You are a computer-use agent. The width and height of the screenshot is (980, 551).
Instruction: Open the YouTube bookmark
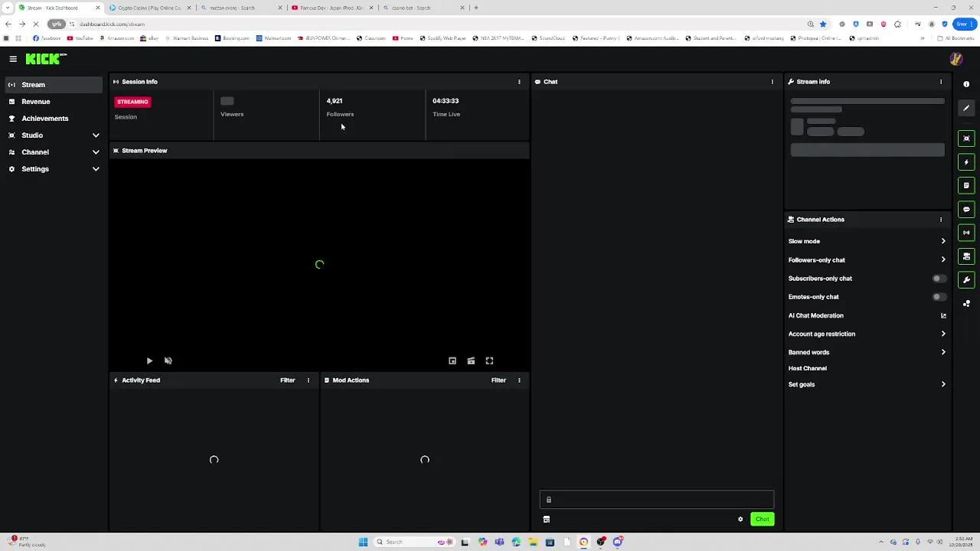tap(80, 38)
